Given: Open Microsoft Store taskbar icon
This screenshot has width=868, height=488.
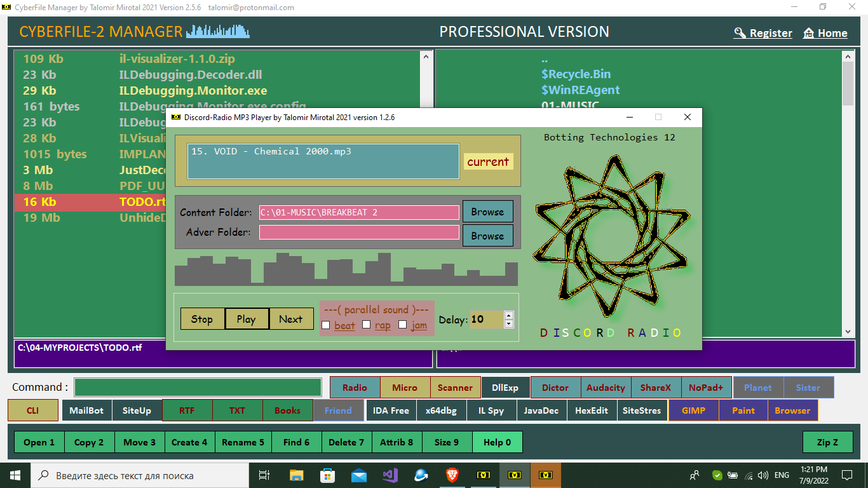Looking at the screenshot, I should click(327, 475).
